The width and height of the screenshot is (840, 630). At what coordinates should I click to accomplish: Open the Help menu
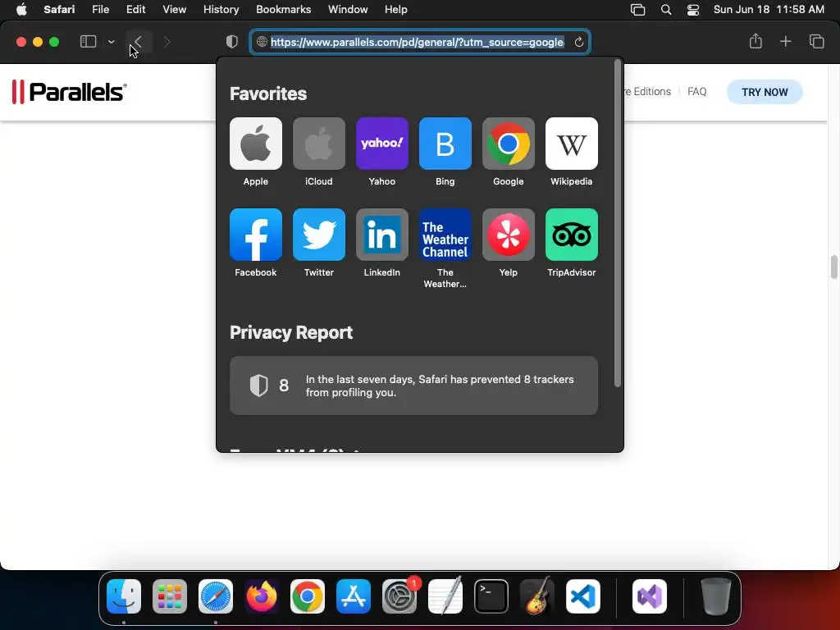(396, 10)
